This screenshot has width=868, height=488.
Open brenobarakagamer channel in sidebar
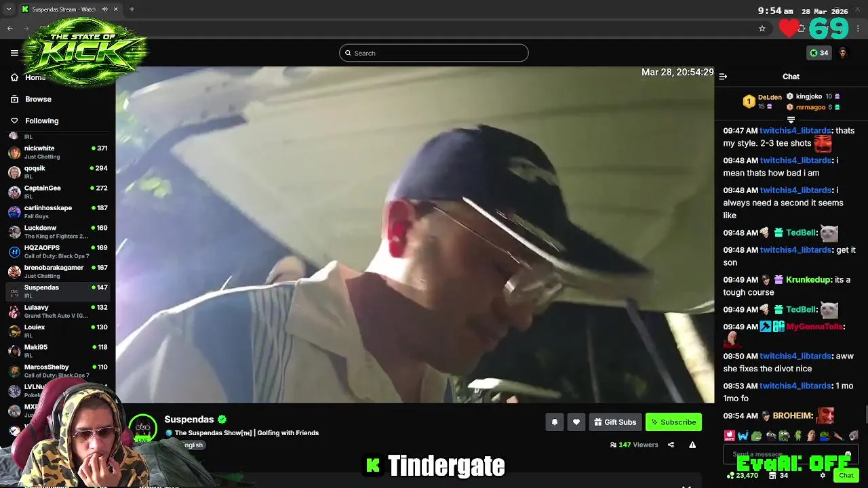(58, 271)
